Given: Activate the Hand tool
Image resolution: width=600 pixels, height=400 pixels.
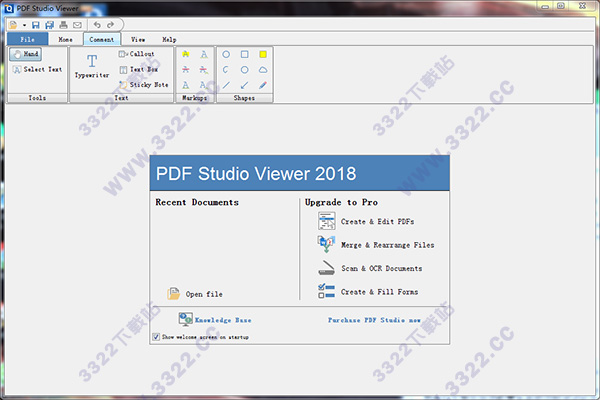Looking at the screenshot, I should [x=26, y=54].
